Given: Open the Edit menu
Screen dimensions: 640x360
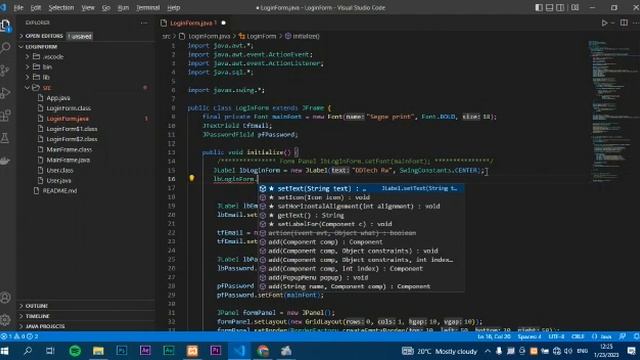Looking at the screenshot, I should pos(36,7).
